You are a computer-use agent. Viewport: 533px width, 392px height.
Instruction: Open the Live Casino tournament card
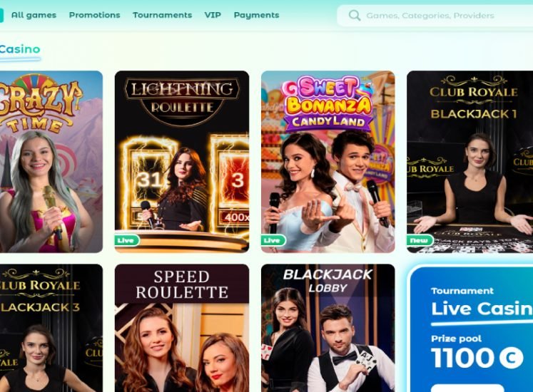pyautogui.click(x=471, y=329)
